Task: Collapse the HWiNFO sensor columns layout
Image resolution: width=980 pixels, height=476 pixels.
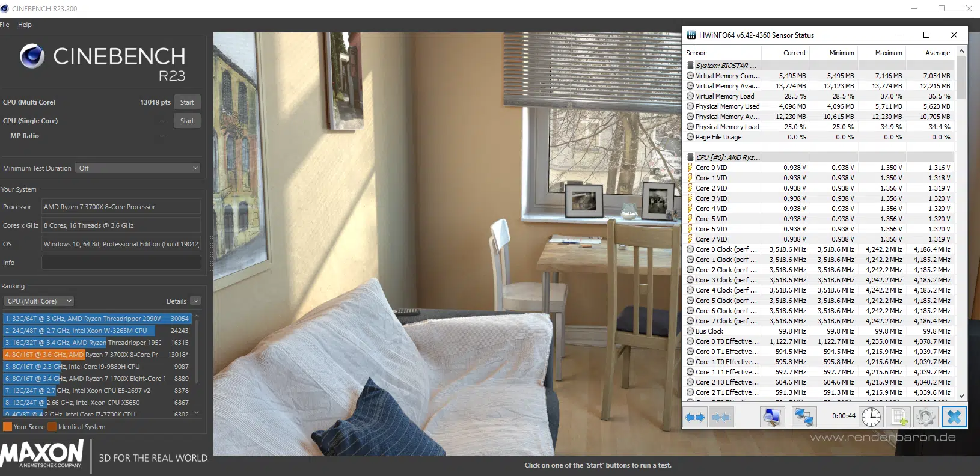Action: coord(721,417)
